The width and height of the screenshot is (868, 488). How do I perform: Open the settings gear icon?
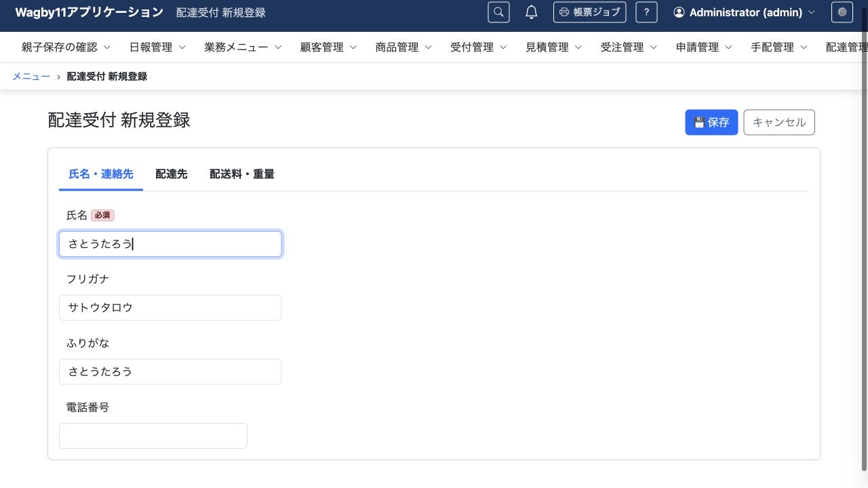coord(842,12)
